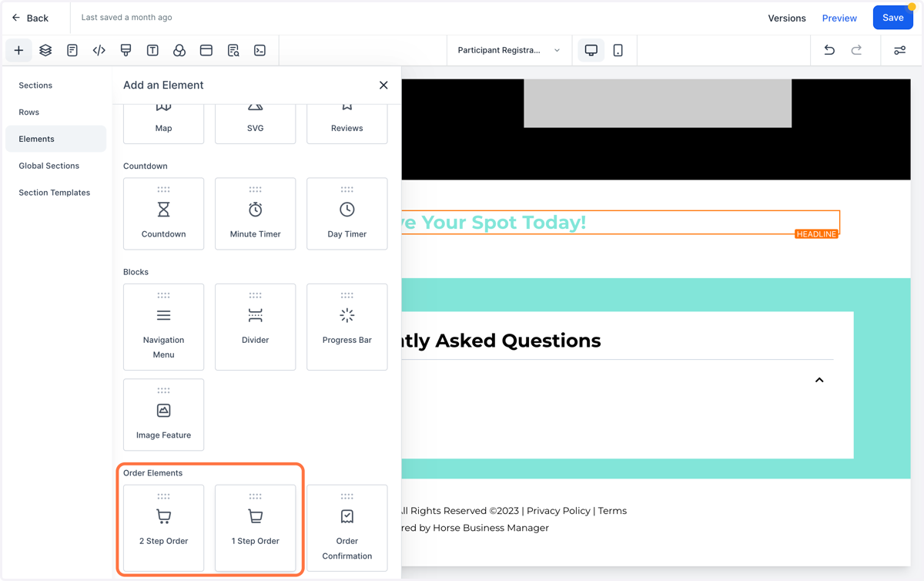The height and width of the screenshot is (581, 924).
Task: Switch to mobile preview mode
Action: click(618, 50)
